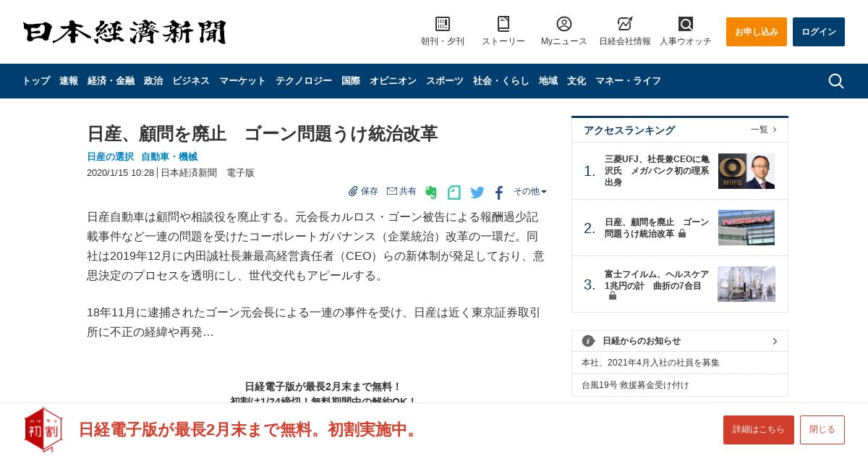Screen dimensions: 868x456
Task: Click the search magnifier in navigation bar
Action: click(836, 81)
